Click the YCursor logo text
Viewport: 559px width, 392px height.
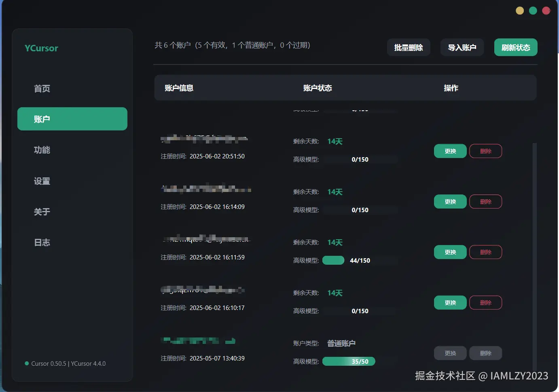coord(41,48)
